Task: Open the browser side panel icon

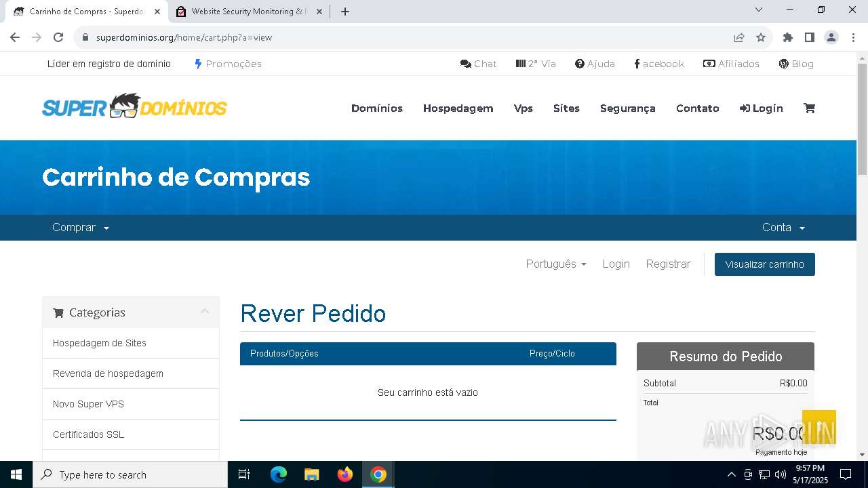Action: [810, 37]
